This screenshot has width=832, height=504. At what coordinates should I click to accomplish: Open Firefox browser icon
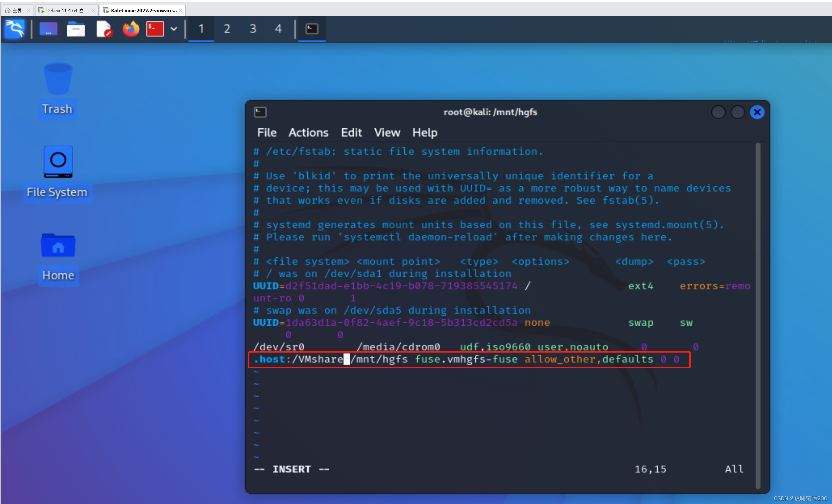pos(130,29)
